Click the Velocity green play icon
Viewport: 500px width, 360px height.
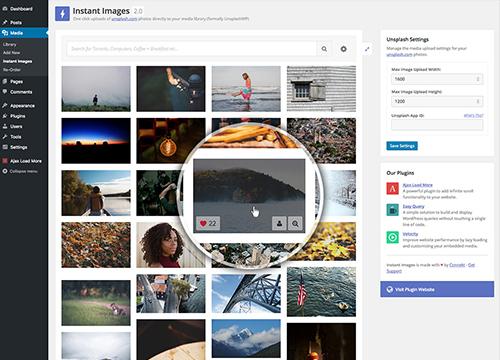(x=392, y=237)
